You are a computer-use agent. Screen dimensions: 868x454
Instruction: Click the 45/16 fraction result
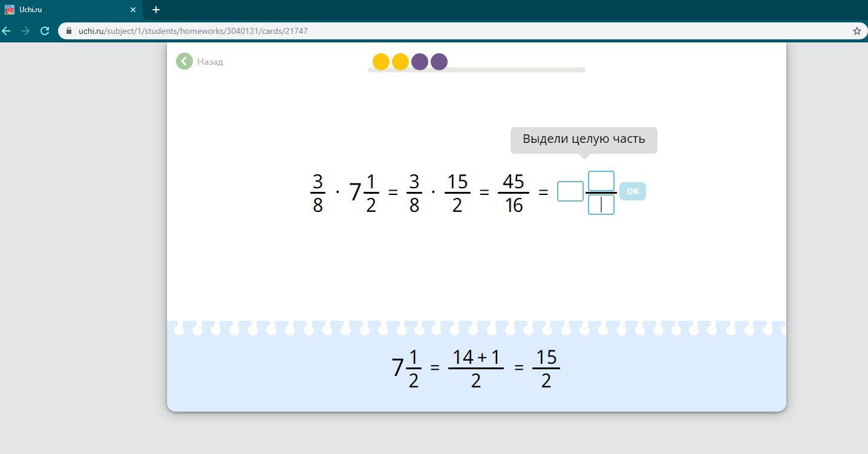tap(513, 193)
